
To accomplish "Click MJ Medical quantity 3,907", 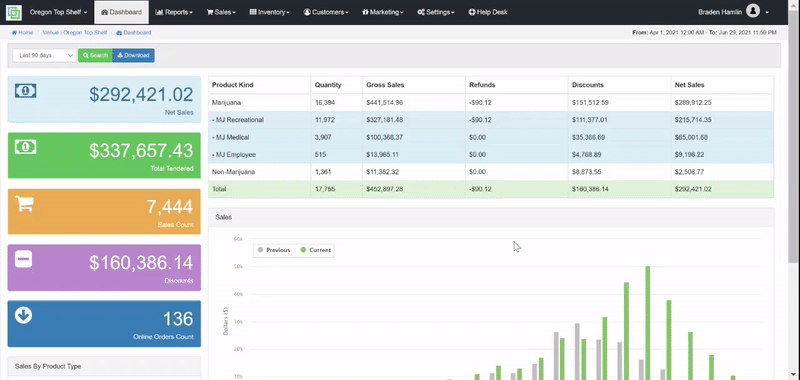I will click(x=322, y=137).
